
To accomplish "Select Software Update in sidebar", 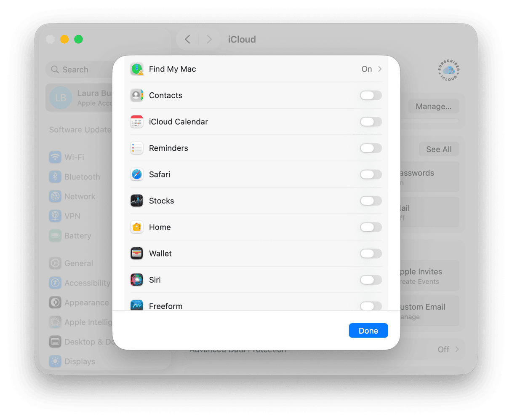I will 80,130.
